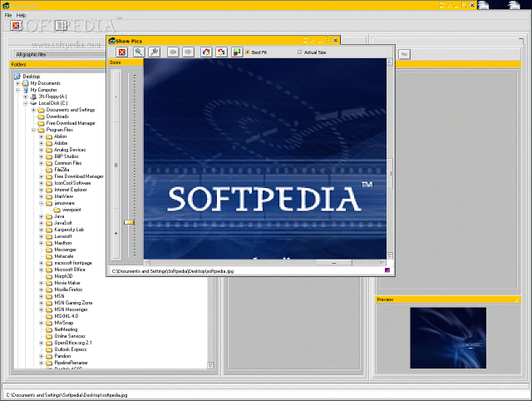Click the red X icon in Show Pics toolbar
Viewport: 532px width, 401px height.
[x=122, y=52]
